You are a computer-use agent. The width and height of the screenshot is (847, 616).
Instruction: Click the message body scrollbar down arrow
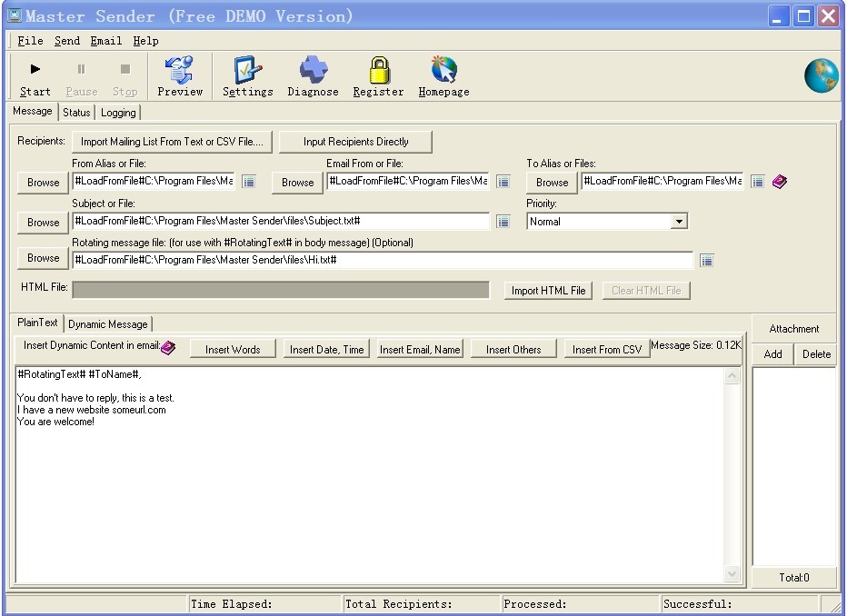coord(732,574)
